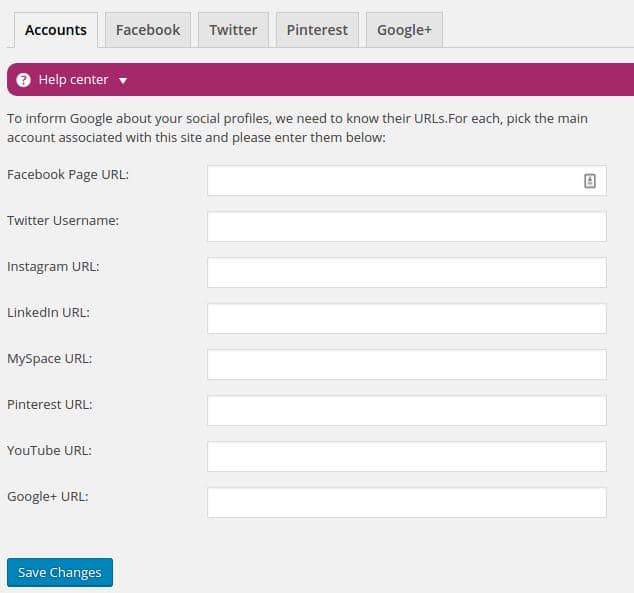Open the Pinterest tab
The image size is (634, 593).
(x=317, y=30)
